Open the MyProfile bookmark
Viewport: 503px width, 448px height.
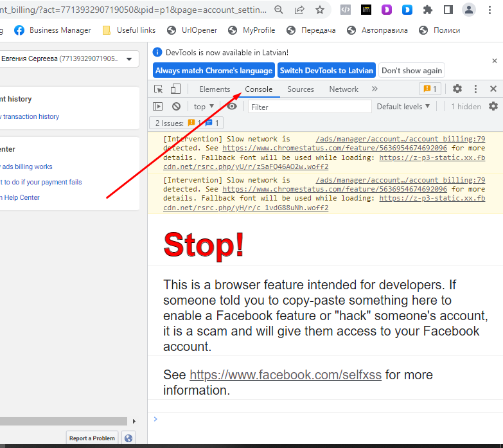point(252,30)
